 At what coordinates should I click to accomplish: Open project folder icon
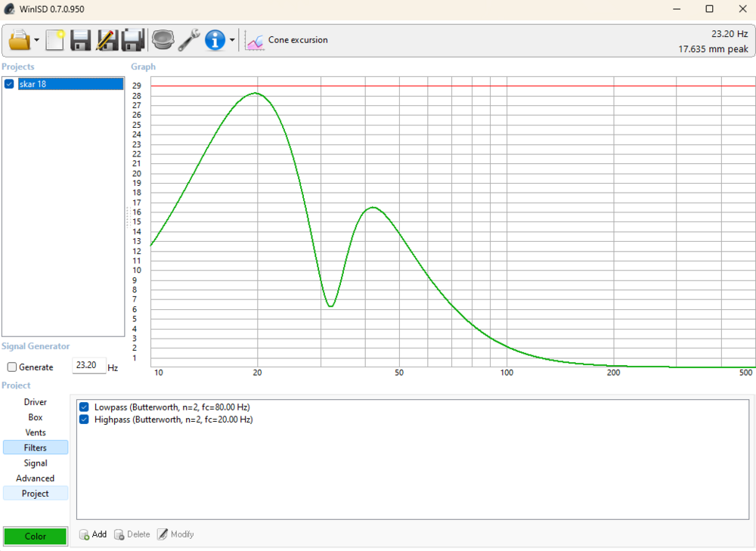20,40
